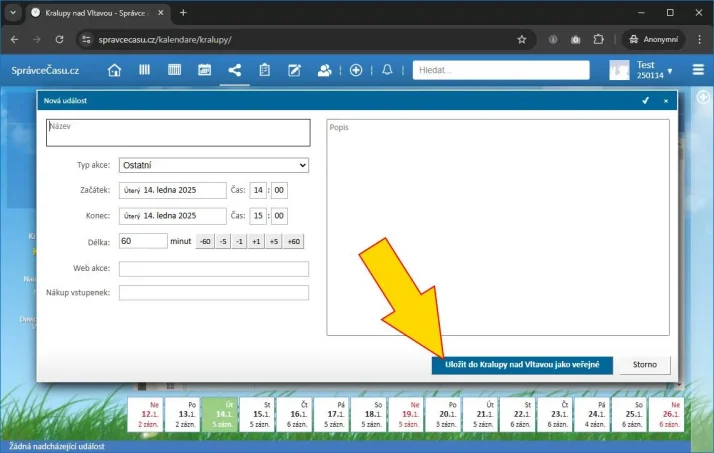The width and height of the screenshot is (714, 453).
Task: Open the share icon in toolbar
Action: [x=235, y=70]
